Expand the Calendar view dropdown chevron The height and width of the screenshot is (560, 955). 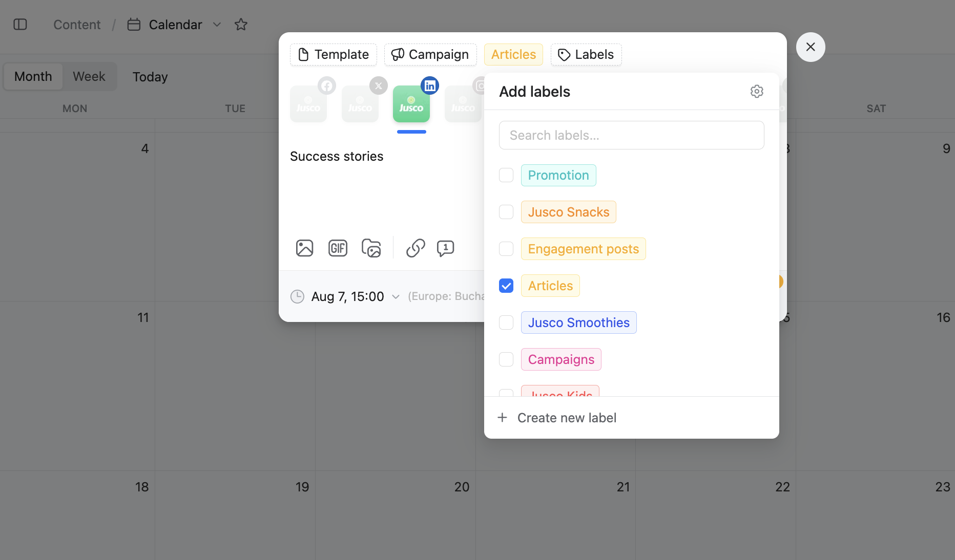(217, 25)
